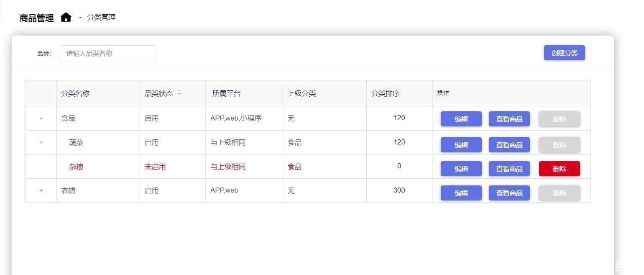Open the 分类管理 breadcrumb page
This screenshot has width=644, height=275.
100,17
